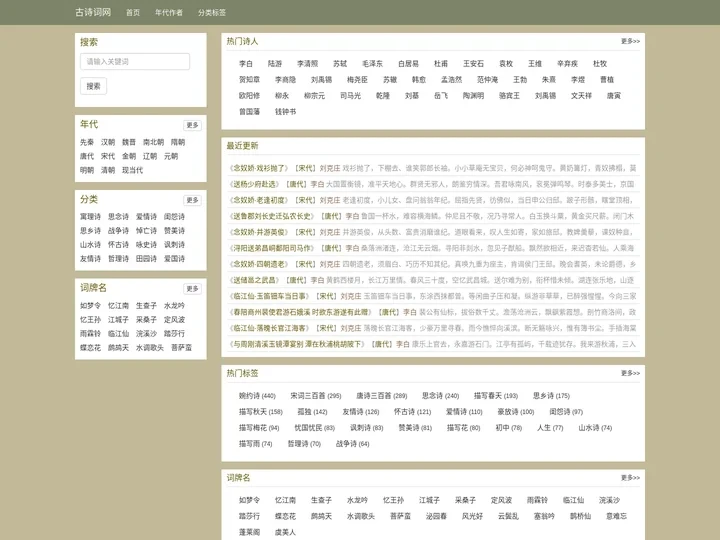Focus the keyword search input field
The width and height of the screenshot is (720, 540).
[135, 62]
